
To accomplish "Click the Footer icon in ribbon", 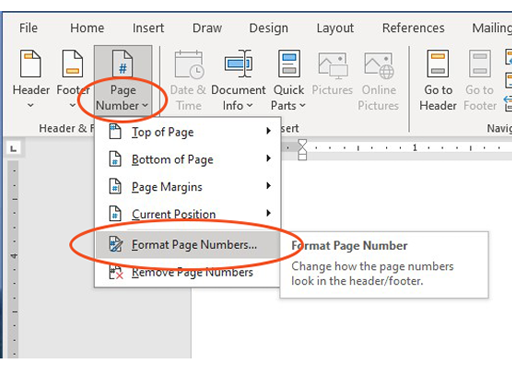I will point(72,64).
